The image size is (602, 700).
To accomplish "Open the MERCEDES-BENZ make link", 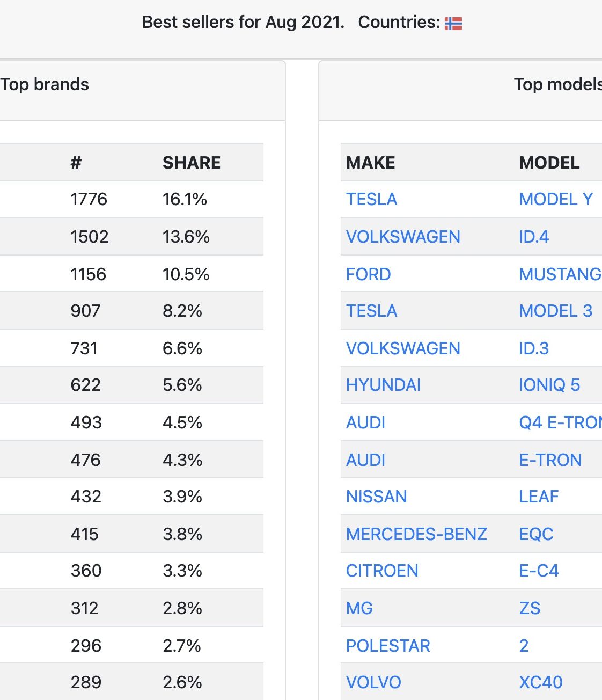I will [x=416, y=534].
